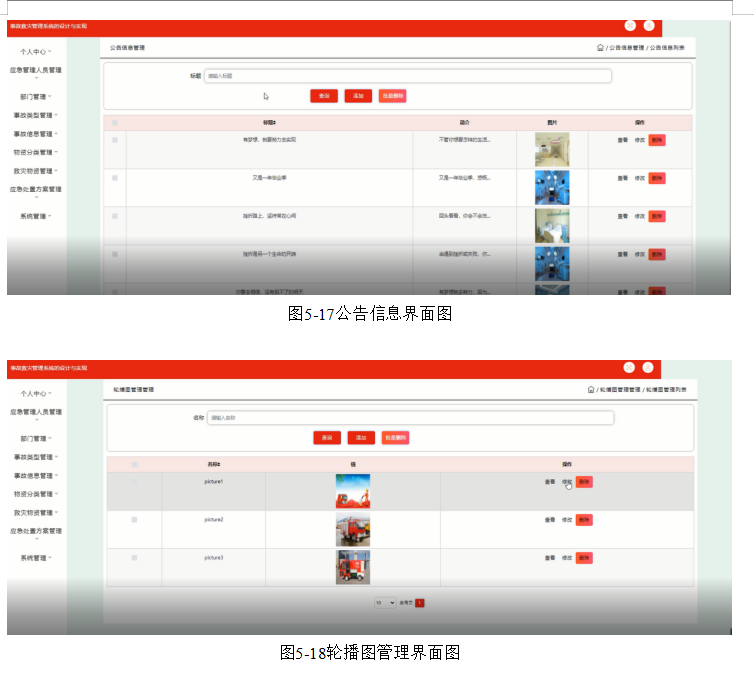Expand 系统管理 in the upper screenshot sidebar
The height and width of the screenshot is (678, 754).
click(36, 216)
